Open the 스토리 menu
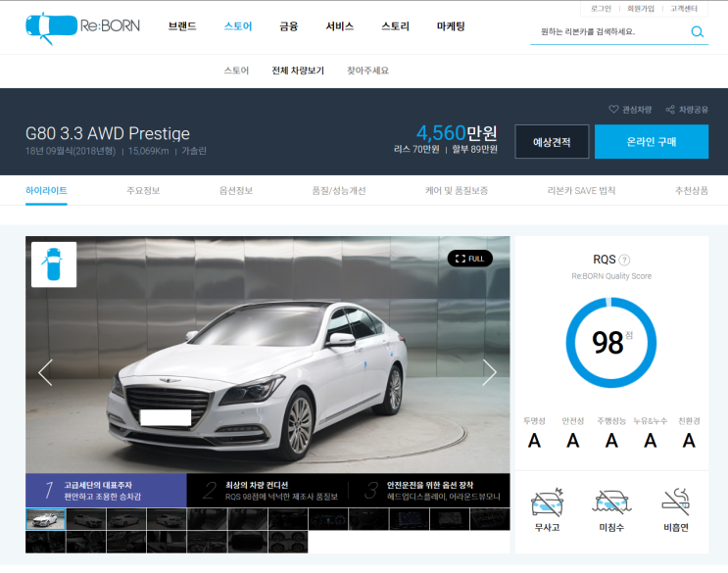This screenshot has width=728, height=573. click(x=395, y=26)
